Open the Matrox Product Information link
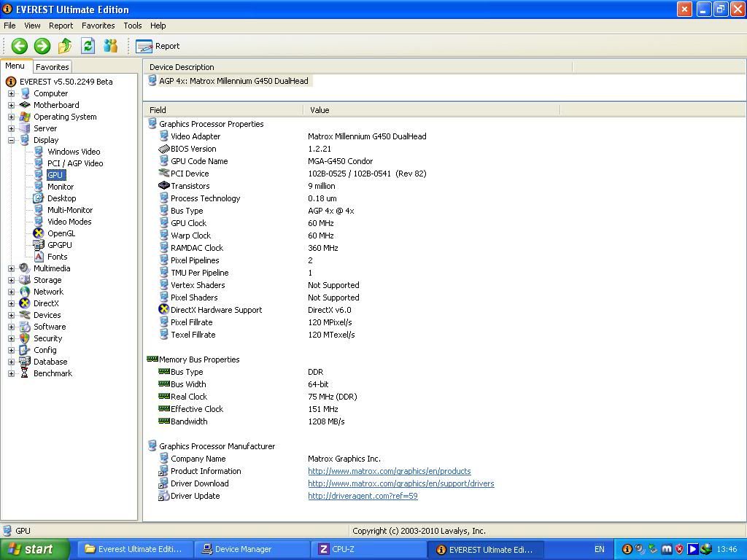 pos(390,472)
